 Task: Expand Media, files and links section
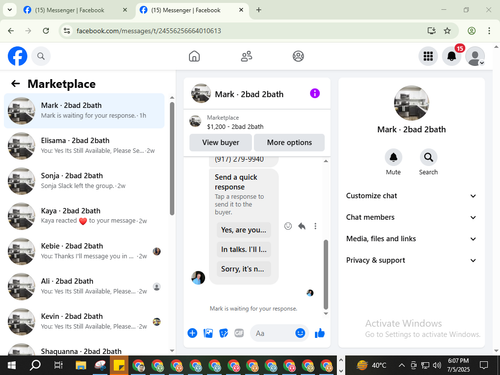click(x=411, y=239)
